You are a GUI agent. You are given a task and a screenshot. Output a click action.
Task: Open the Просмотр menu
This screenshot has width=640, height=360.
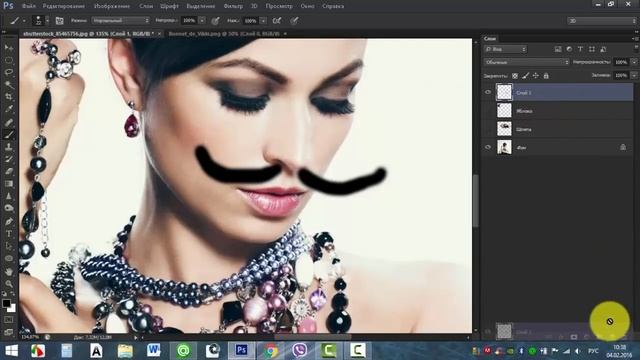(x=279, y=6)
